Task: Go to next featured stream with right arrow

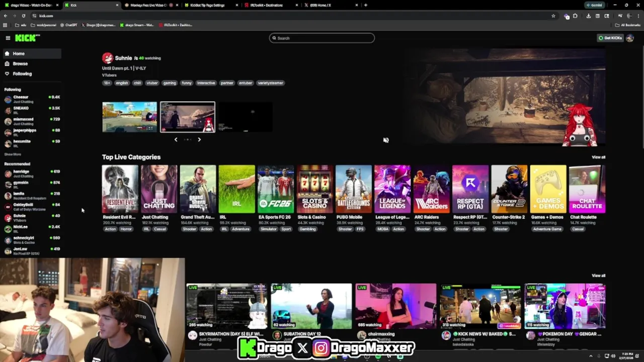Action: tap(199, 139)
